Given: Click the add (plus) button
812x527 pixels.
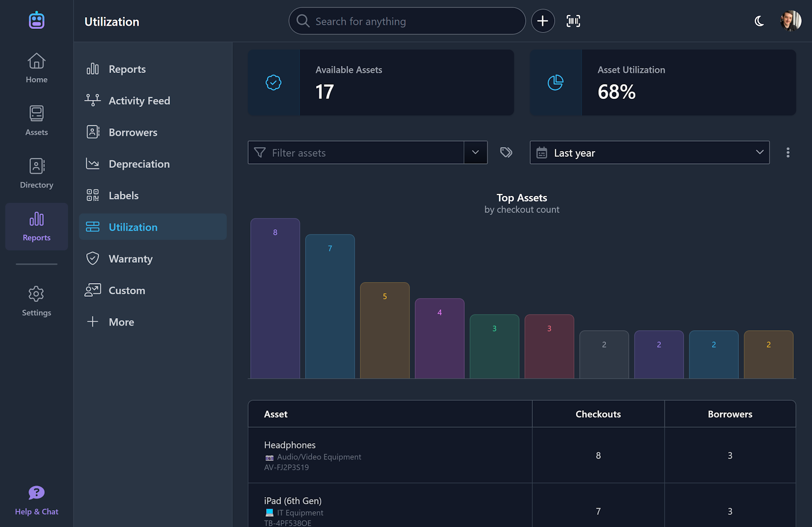Looking at the screenshot, I should click(x=543, y=21).
